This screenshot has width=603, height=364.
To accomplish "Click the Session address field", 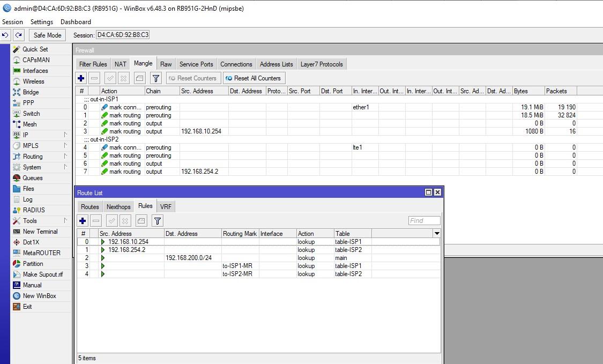I will tap(123, 35).
